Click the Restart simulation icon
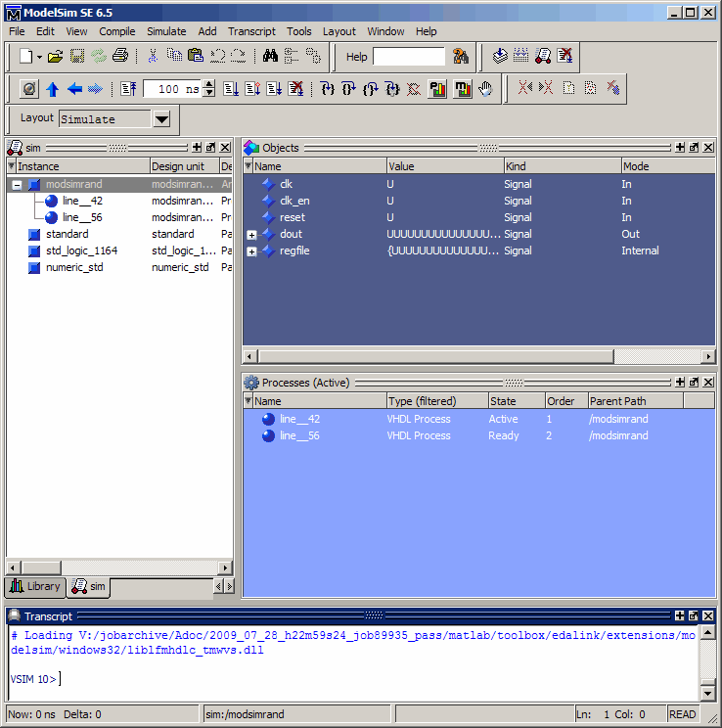The image size is (722, 728). point(128,89)
